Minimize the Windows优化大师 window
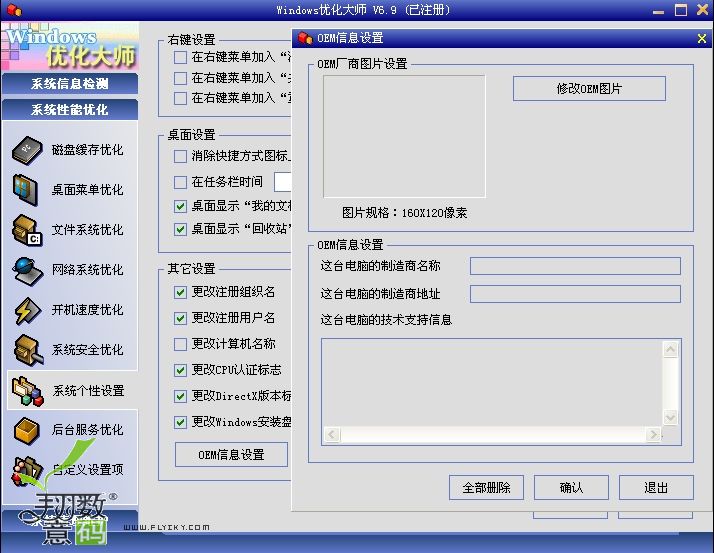 658,11
